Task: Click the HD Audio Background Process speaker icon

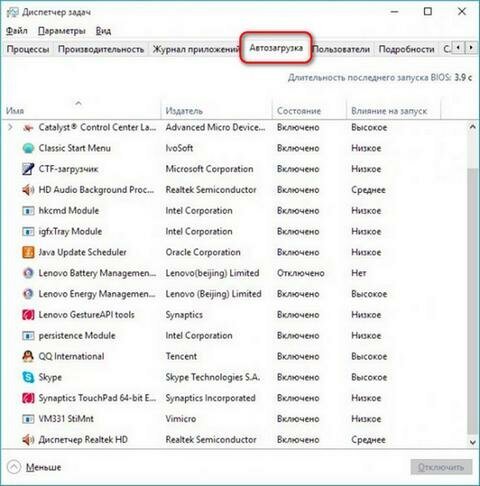Action: coord(28,190)
